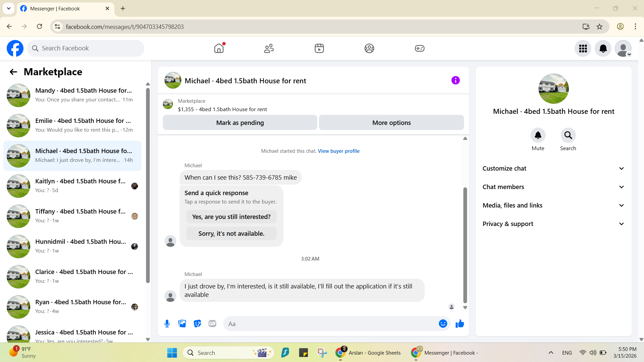Click the back arrow beside Marketplace
644x362 pixels.
(13, 72)
